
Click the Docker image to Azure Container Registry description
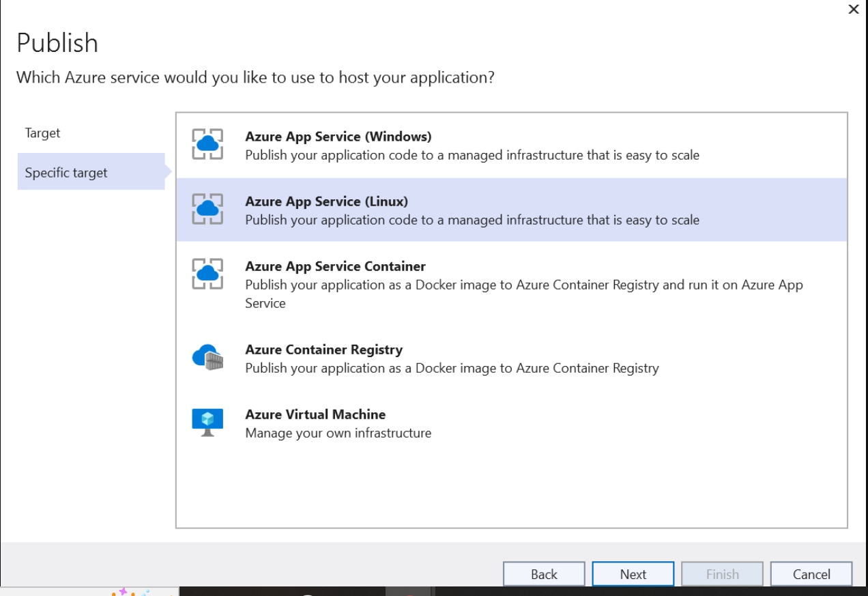pyautogui.click(x=452, y=368)
